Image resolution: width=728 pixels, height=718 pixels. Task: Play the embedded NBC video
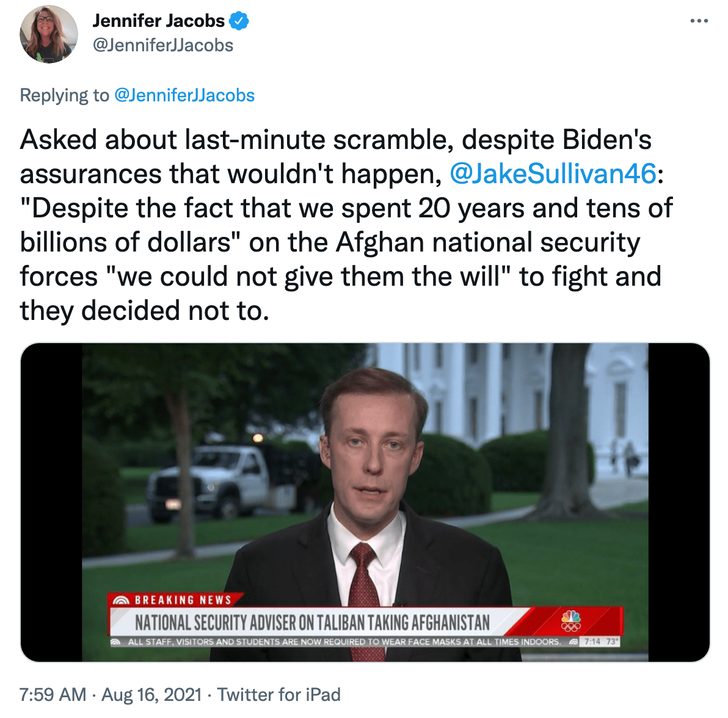click(x=365, y=502)
